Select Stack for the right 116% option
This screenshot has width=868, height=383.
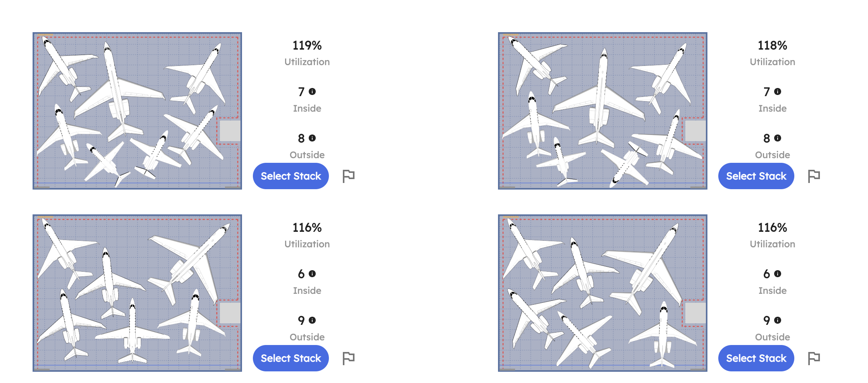coord(756,358)
